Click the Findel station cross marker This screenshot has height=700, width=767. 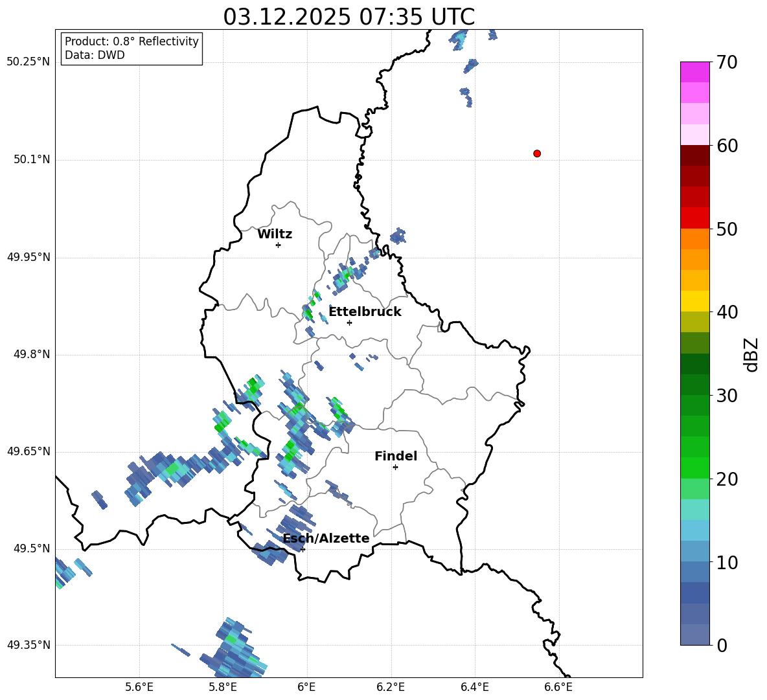click(395, 468)
